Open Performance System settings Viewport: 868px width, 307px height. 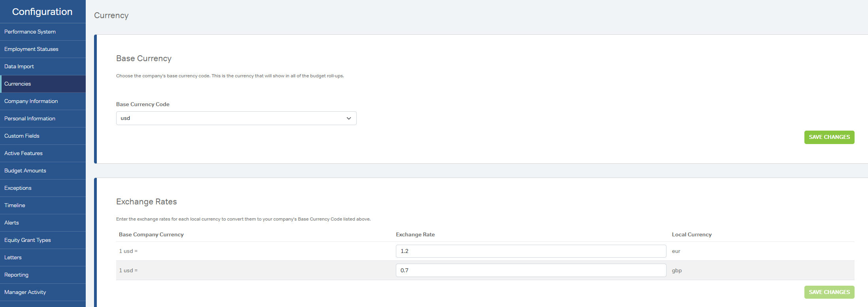tap(30, 32)
